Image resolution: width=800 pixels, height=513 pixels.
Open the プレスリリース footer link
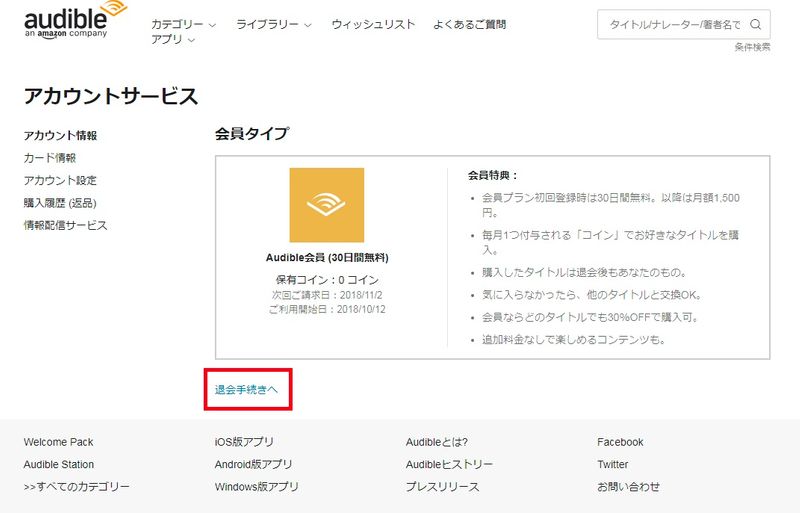tap(443, 487)
